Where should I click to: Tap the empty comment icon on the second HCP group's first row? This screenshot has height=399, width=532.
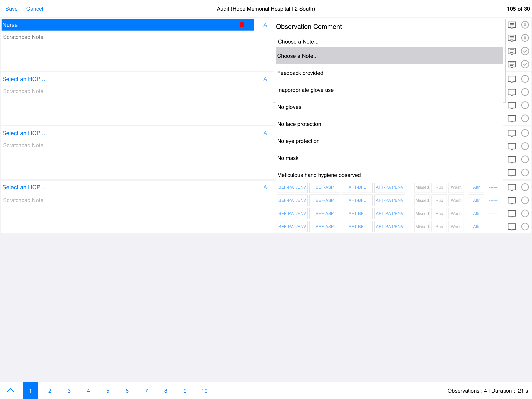point(512,79)
